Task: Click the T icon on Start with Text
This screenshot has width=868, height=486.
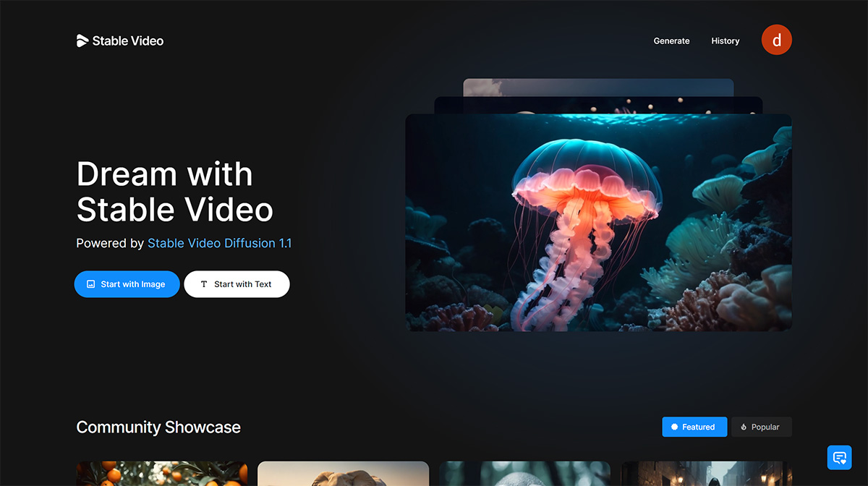Action: click(203, 284)
